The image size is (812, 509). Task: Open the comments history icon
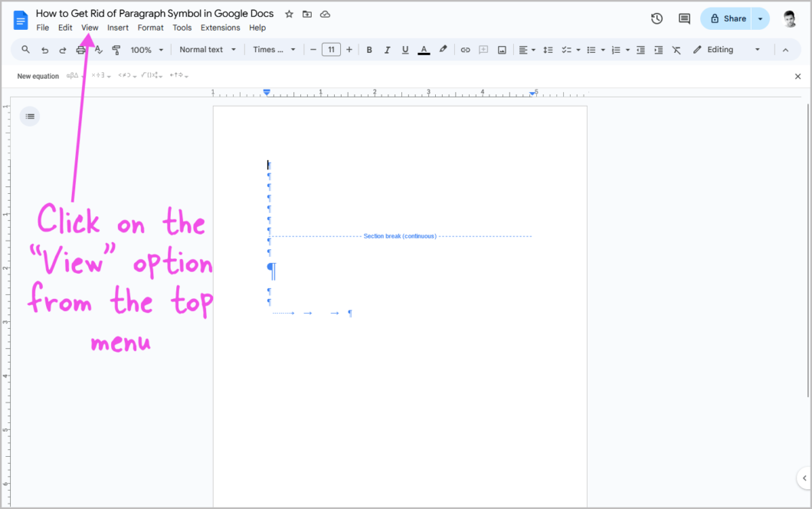click(684, 18)
